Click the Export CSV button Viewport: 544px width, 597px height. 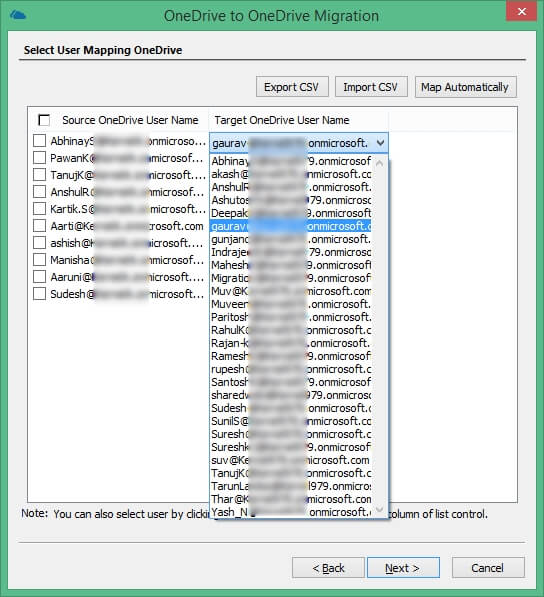coord(292,87)
